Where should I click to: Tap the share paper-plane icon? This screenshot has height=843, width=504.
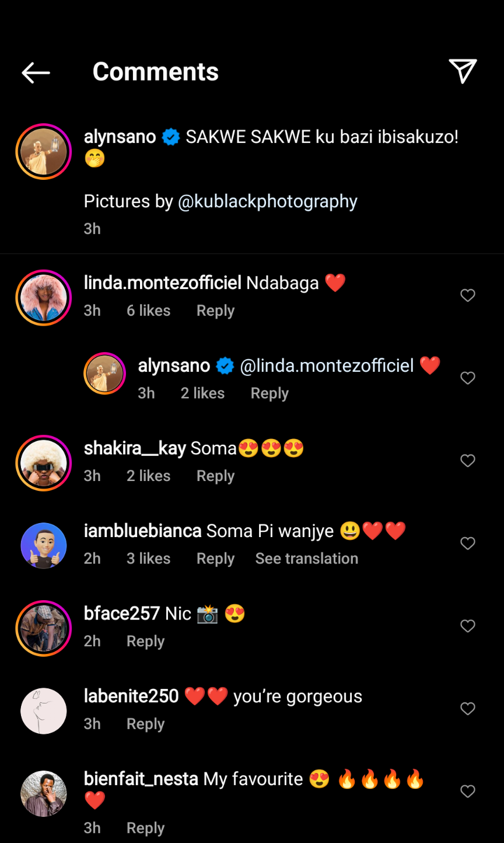pos(463,71)
